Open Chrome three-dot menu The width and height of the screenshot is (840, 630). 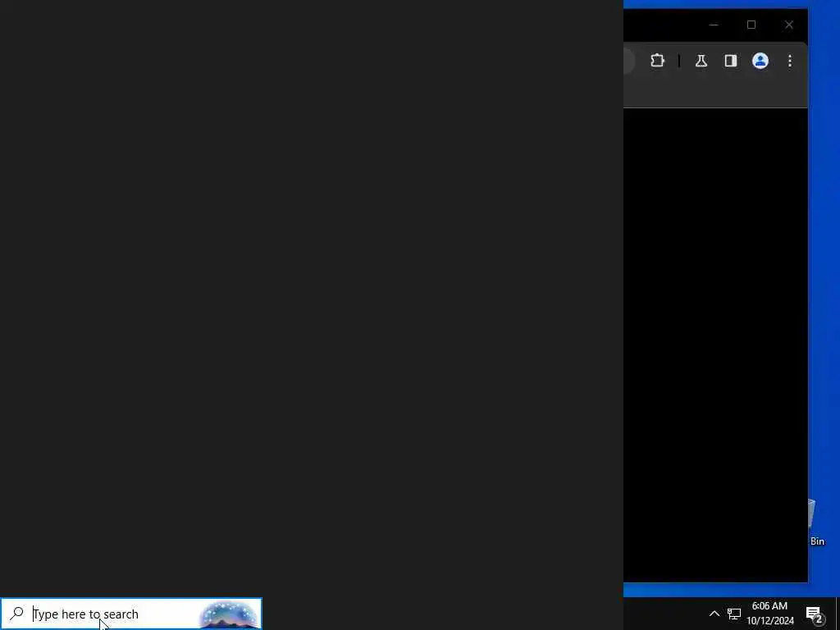coord(790,61)
